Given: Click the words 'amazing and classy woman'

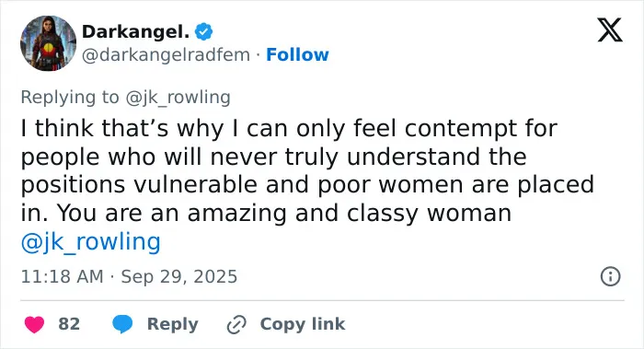Looking at the screenshot, I should click(x=349, y=214).
